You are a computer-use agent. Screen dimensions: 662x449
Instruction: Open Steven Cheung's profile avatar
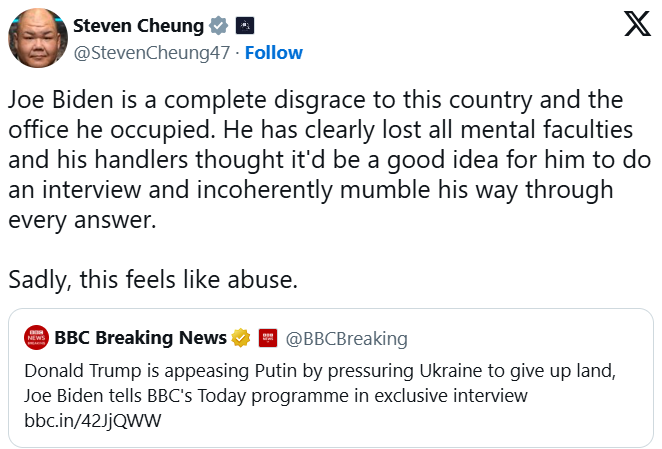pyautogui.click(x=37, y=39)
